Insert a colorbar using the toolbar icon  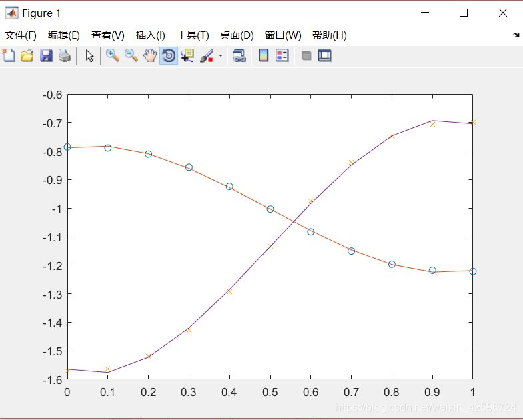tap(264, 55)
